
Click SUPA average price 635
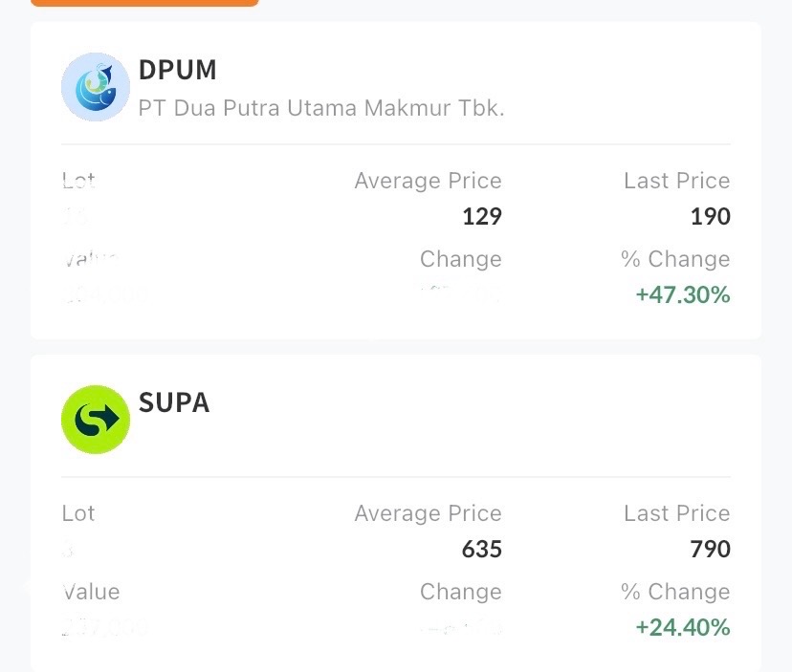(x=481, y=550)
